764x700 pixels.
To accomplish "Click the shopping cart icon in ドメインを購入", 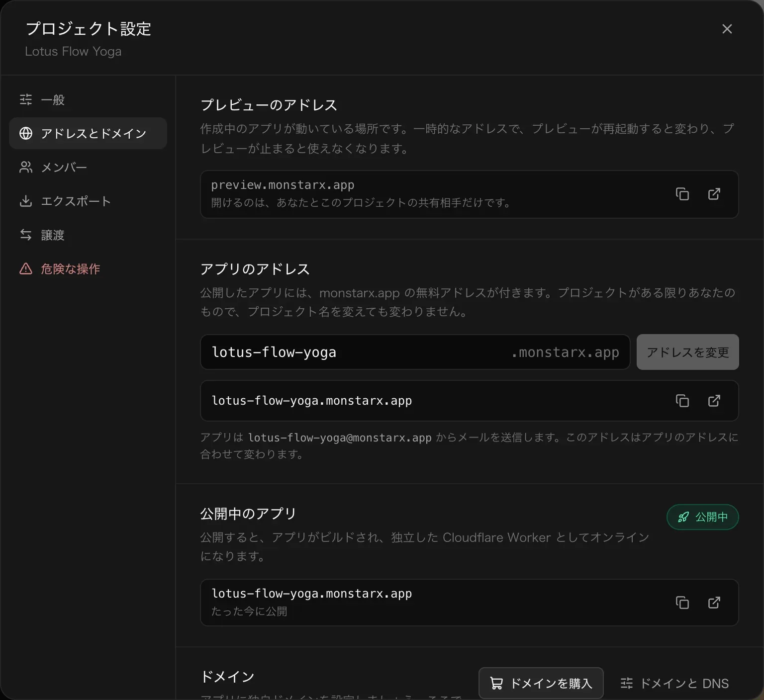I will [x=496, y=684].
